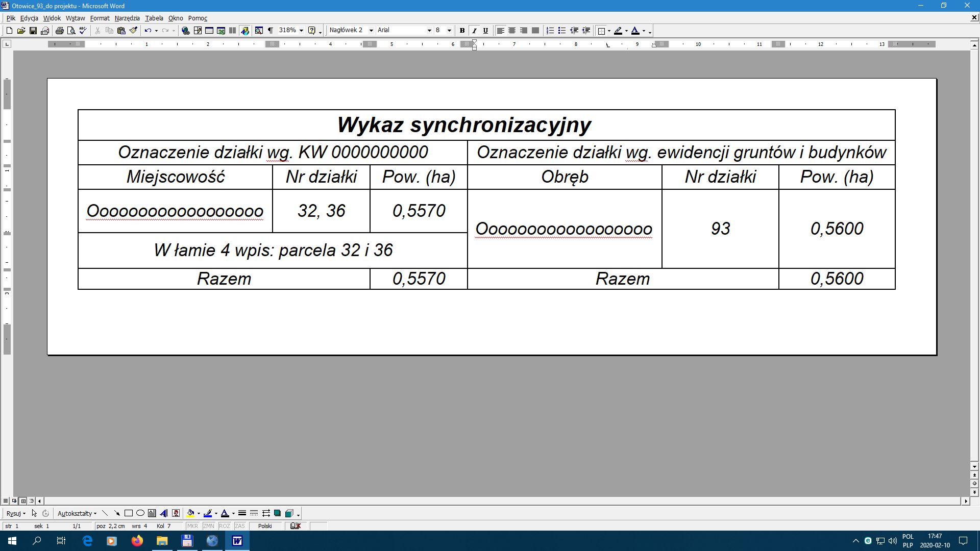Expand the borders dropdown arrow
Screen dimensions: 980x551
click(x=609, y=31)
